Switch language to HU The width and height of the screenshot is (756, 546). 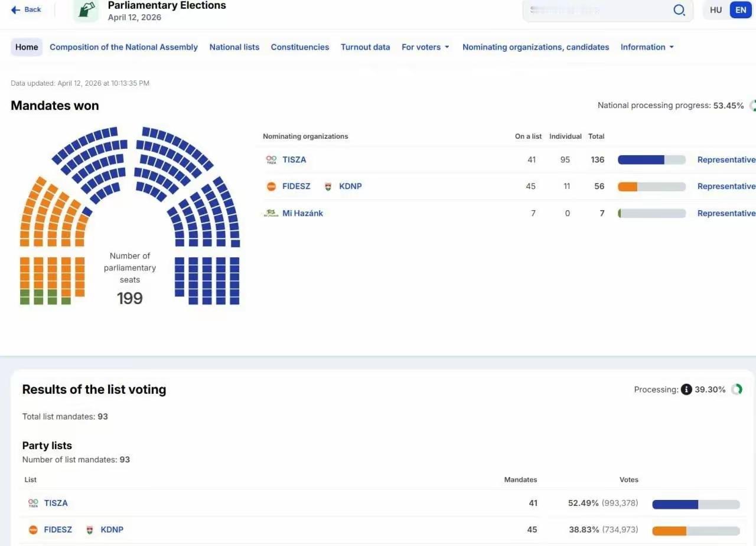point(716,10)
